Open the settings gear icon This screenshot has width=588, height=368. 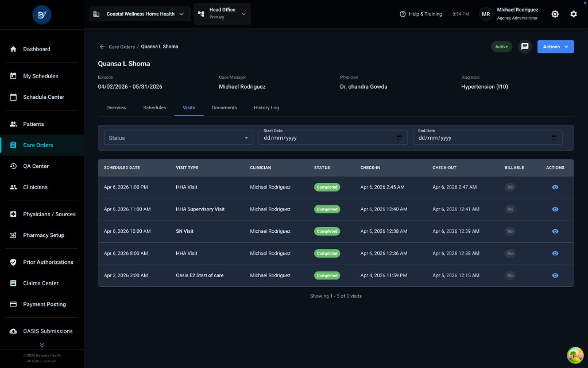pyautogui.click(x=574, y=14)
